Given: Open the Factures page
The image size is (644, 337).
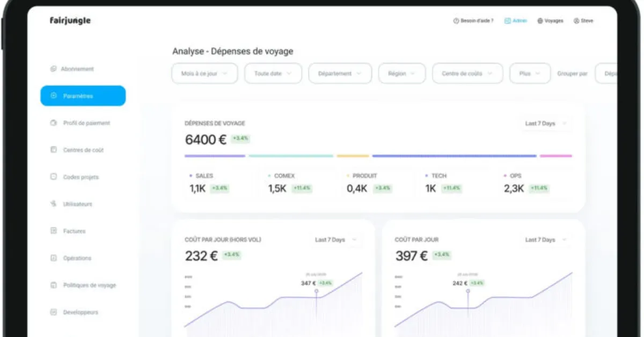Looking at the screenshot, I should [74, 231].
